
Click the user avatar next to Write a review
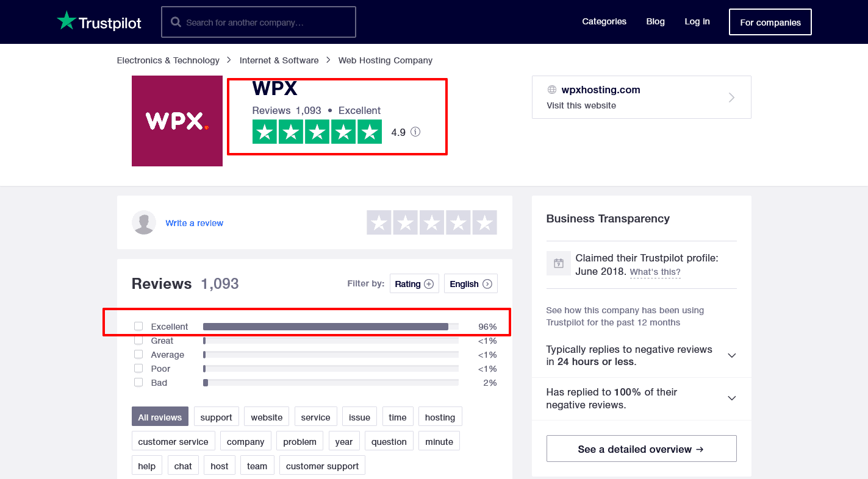click(144, 222)
